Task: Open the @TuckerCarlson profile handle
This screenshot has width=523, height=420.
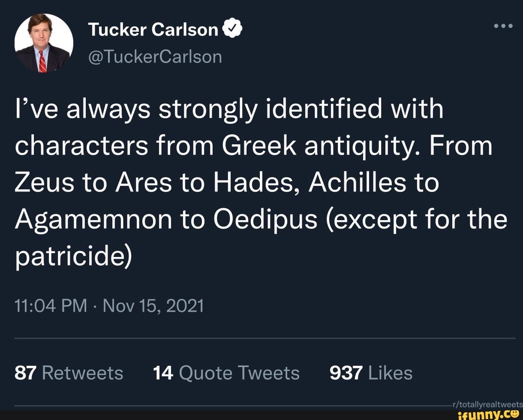Action: (x=156, y=56)
